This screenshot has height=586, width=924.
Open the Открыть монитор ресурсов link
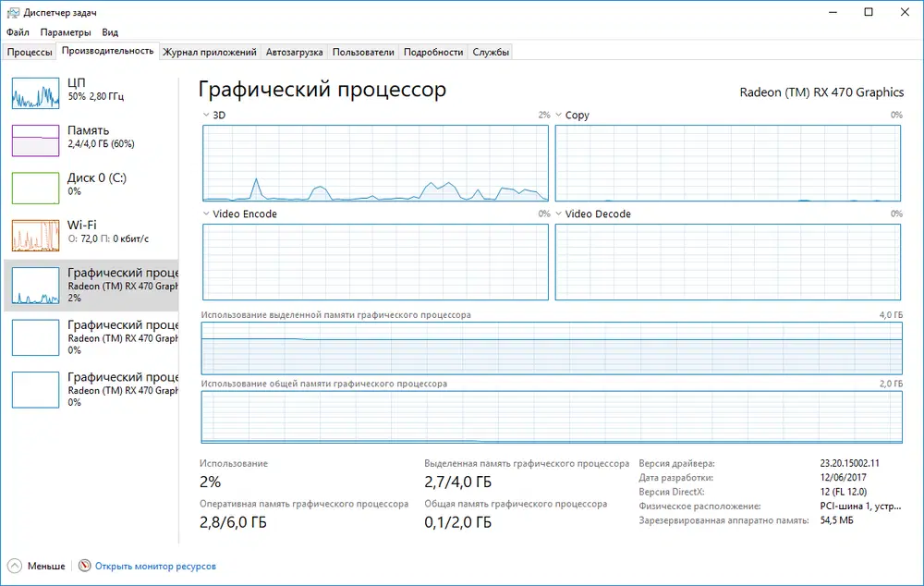(x=155, y=566)
